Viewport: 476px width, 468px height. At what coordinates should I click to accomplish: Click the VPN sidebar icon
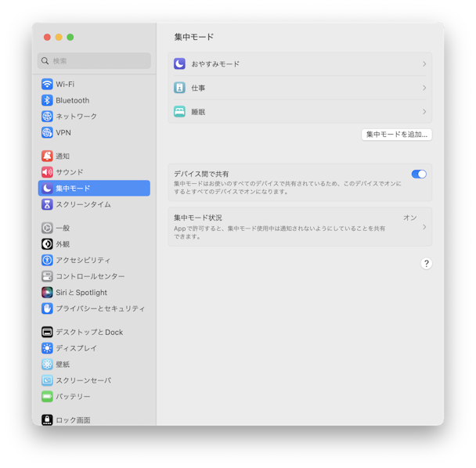pos(47,132)
